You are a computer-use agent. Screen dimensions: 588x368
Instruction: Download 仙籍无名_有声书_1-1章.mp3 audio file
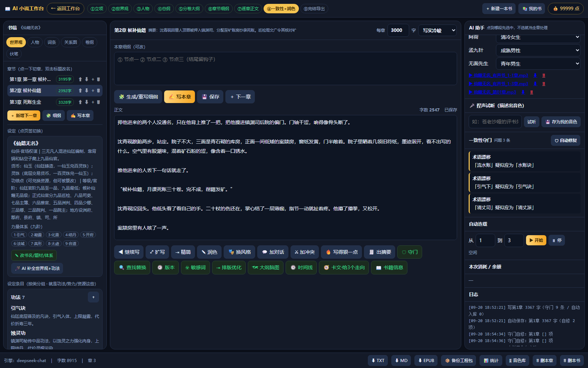(535, 75)
